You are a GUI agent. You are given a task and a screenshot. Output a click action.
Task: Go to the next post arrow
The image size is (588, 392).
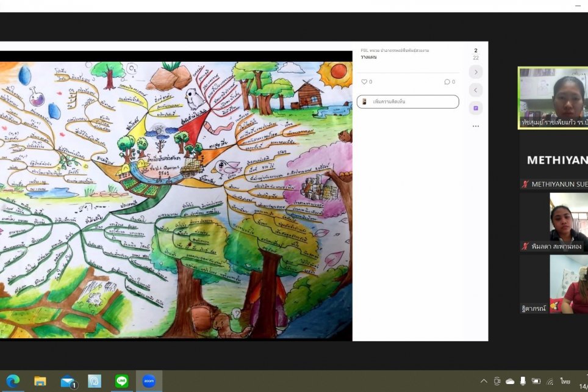pos(476,72)
